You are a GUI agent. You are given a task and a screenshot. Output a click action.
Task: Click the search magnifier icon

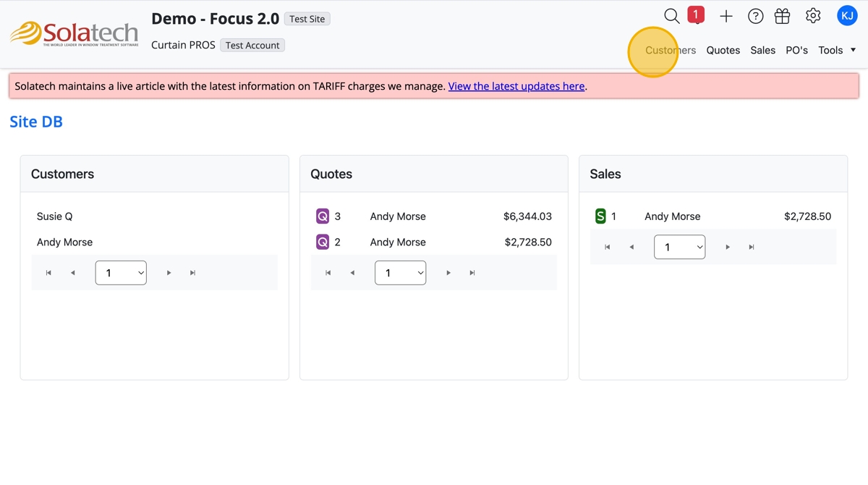pos(671,16)
